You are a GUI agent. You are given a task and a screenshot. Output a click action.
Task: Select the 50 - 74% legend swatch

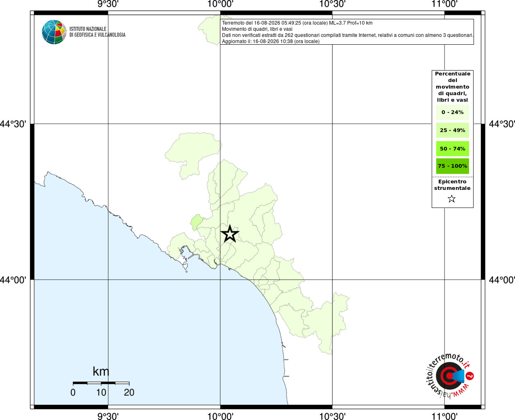point(453,148)
